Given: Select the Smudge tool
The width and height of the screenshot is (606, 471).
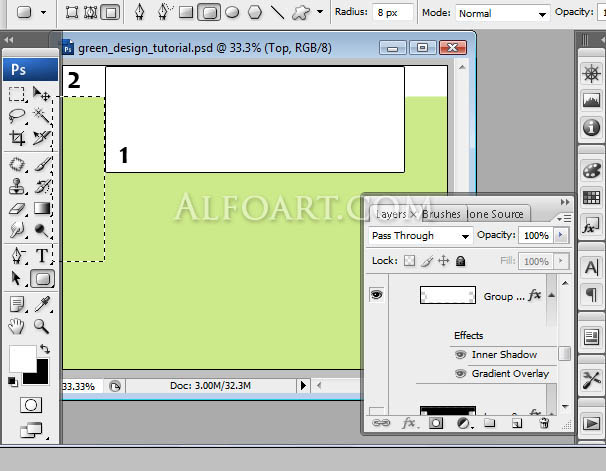Looking at the screenshot, I should (17, 231).
